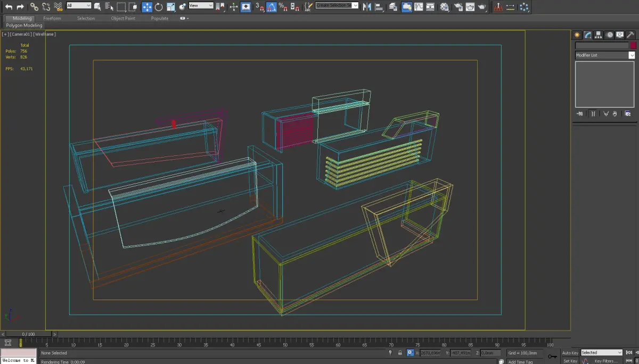The height and width of the screenshot is (364, 639).
Task: Expand the selection filter 'All' dropdown
Action: point(79,6)
